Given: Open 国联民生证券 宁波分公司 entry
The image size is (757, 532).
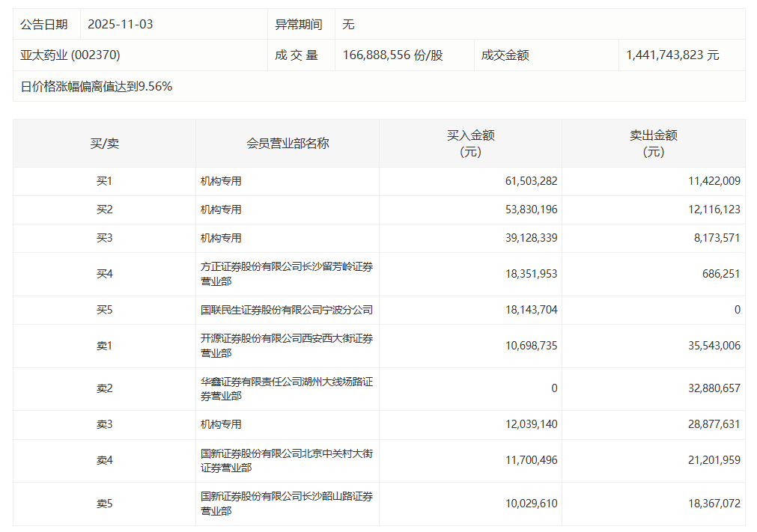Looking at the screenshot, I should (x=286, y=310).
